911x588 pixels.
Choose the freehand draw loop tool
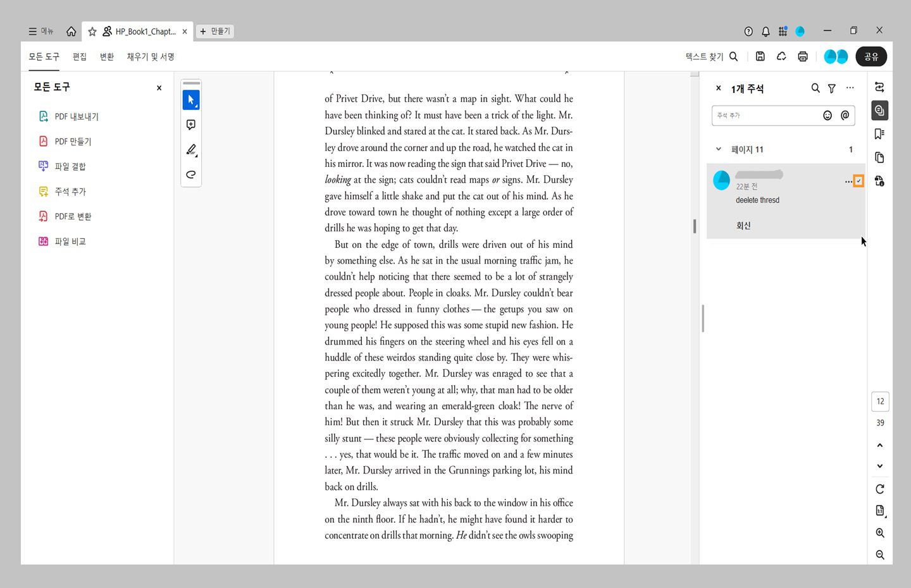tap(191, 175)
